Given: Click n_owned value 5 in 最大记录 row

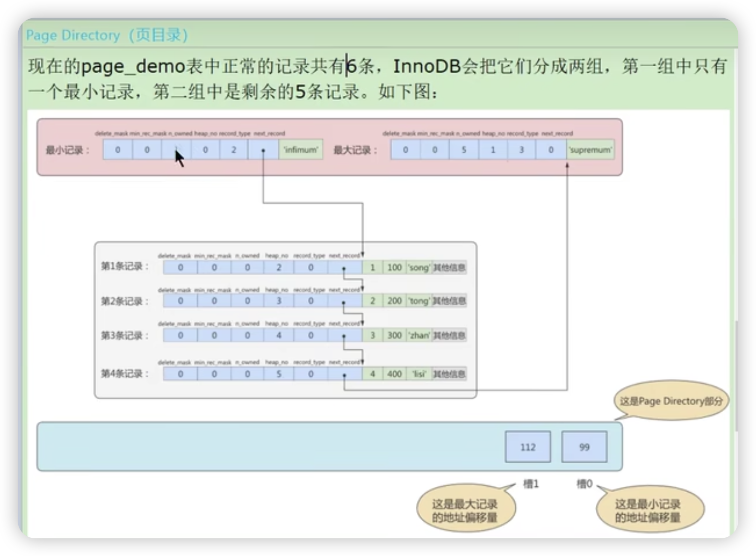Looking at the screenshot, I should pos(464,150).
